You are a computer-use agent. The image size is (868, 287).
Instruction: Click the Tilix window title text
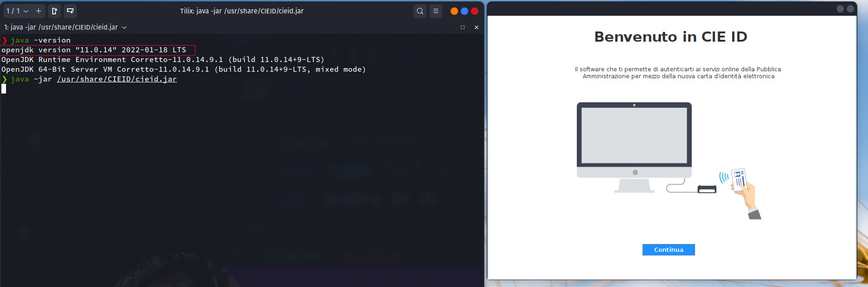[x=242, y=11]
